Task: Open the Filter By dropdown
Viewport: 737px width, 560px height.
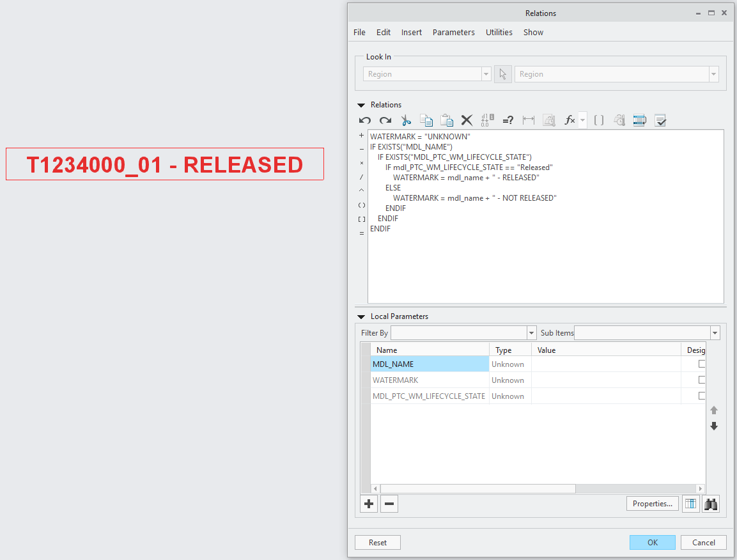Action: 531,333
